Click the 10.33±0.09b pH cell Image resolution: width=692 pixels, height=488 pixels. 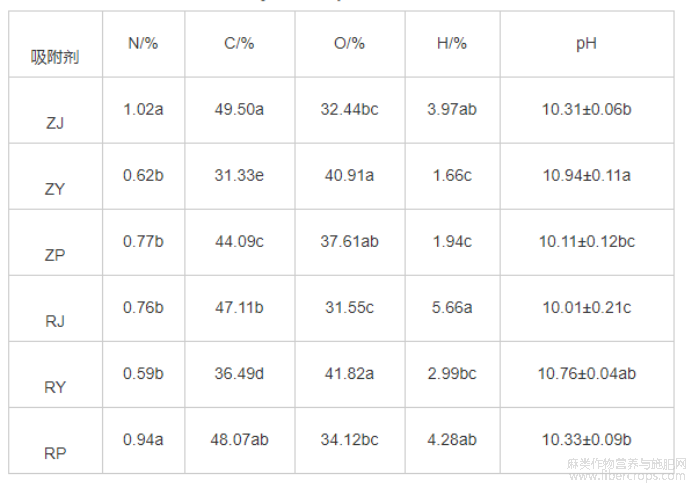(x=587, y=439)
